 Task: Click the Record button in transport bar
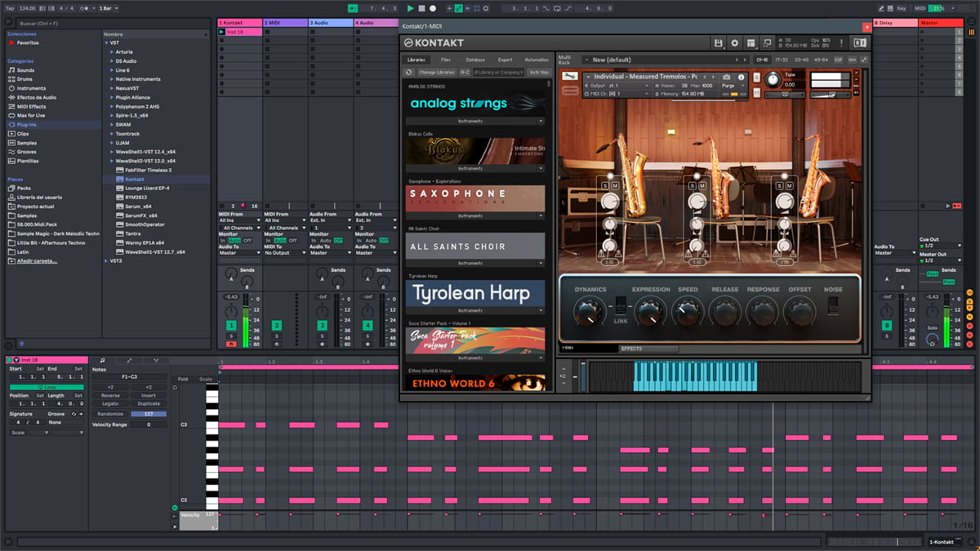point(433,8)
